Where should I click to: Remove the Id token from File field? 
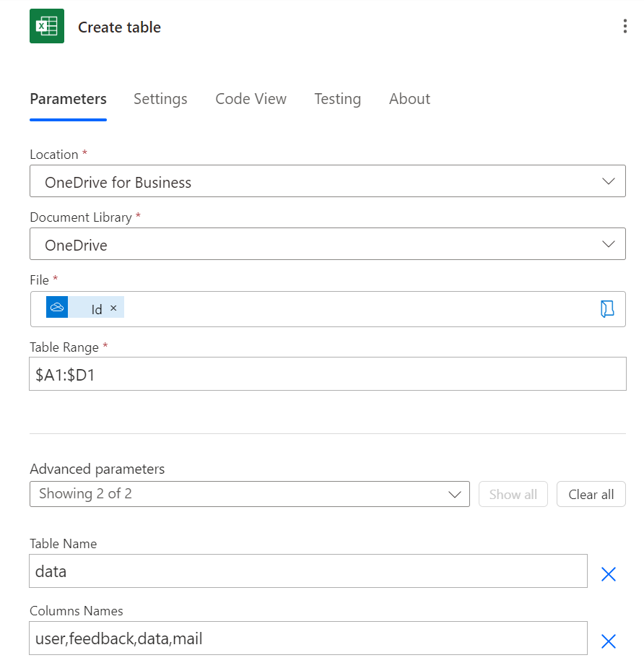tap(113, 308)
